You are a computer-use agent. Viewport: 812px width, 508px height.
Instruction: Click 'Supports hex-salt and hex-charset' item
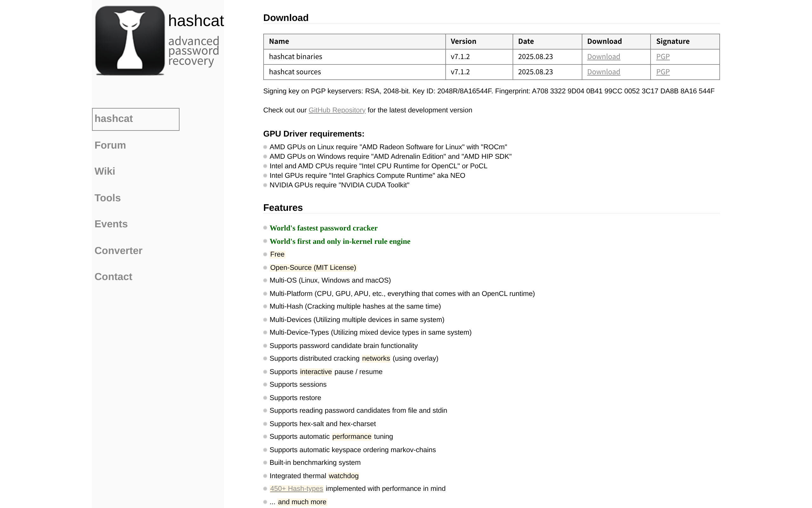coord(323,424)
